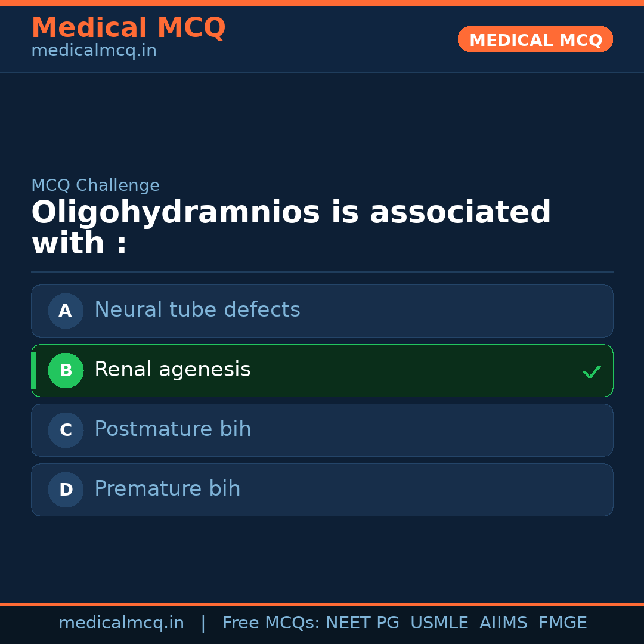
Task: Open the question text area for details
Action: pos(291,227)
